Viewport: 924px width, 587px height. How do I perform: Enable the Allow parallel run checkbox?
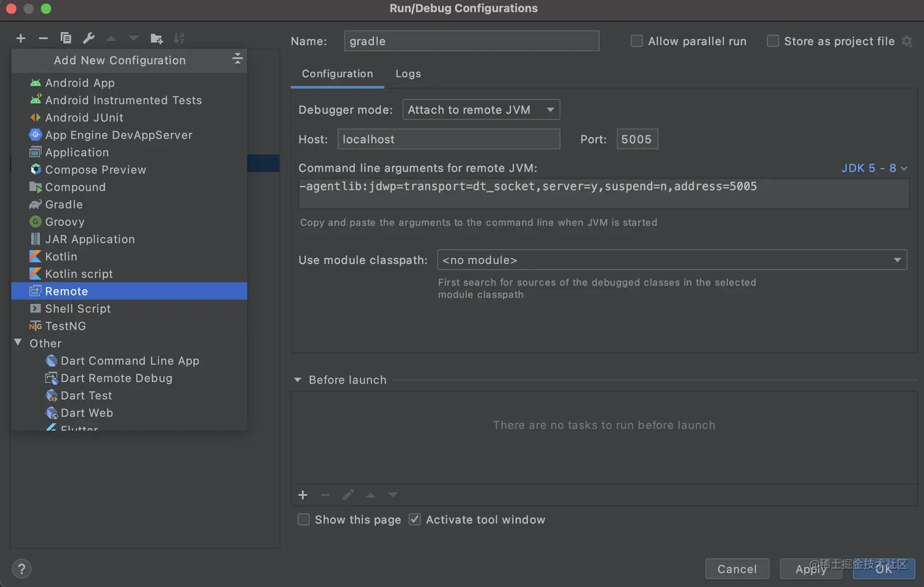pyautogui.click(x=637, y=41)
